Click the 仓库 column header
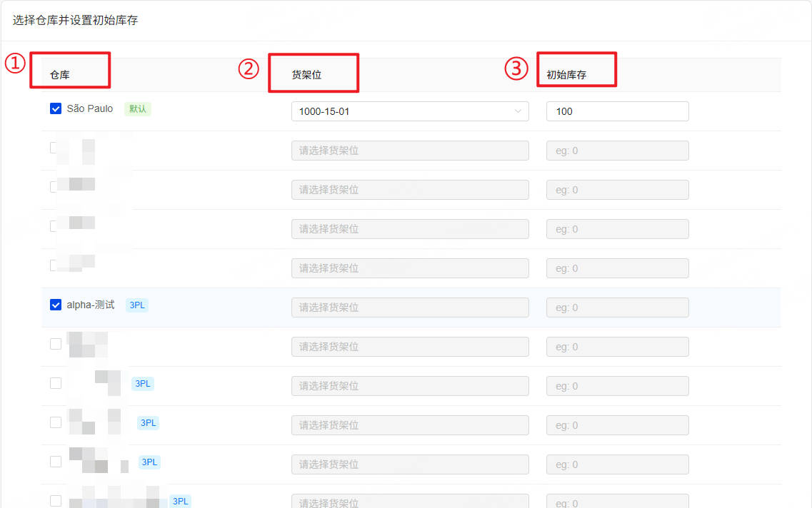 click(x=59, y=75)
